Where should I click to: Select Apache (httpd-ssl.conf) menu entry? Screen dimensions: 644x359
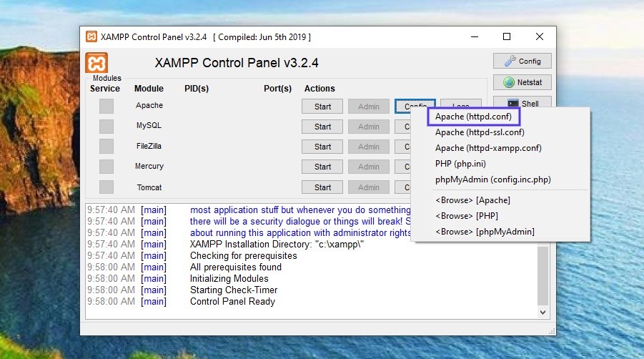480,132
